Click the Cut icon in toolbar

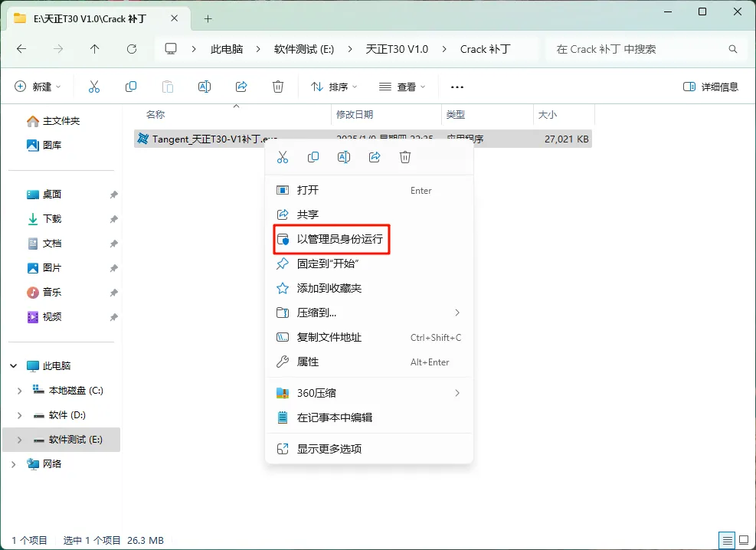pos(94,87)
